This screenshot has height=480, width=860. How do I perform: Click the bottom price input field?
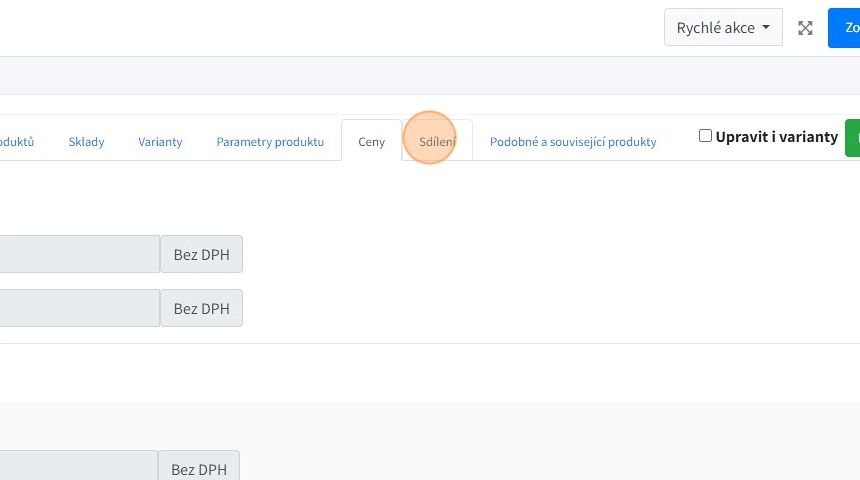[78, 467]
